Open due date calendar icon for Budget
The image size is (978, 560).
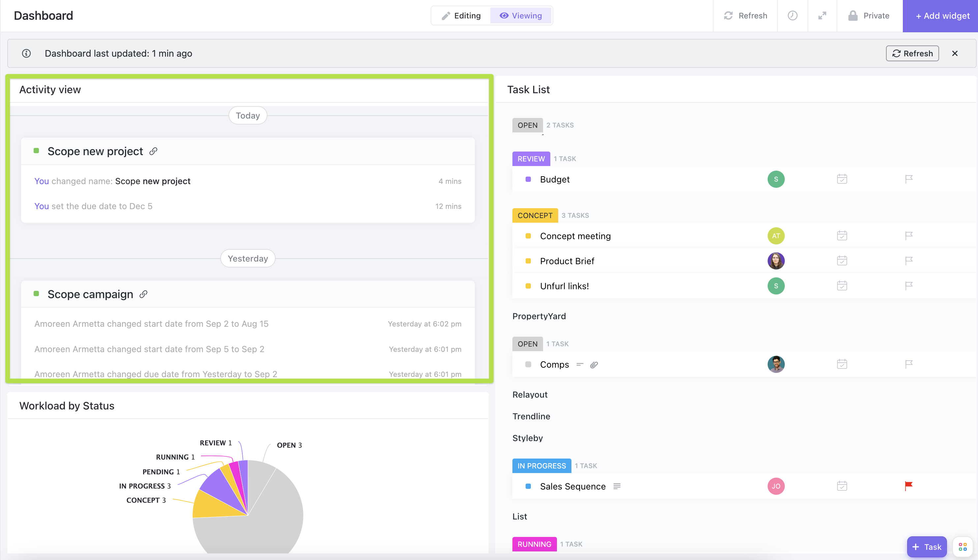842,179
